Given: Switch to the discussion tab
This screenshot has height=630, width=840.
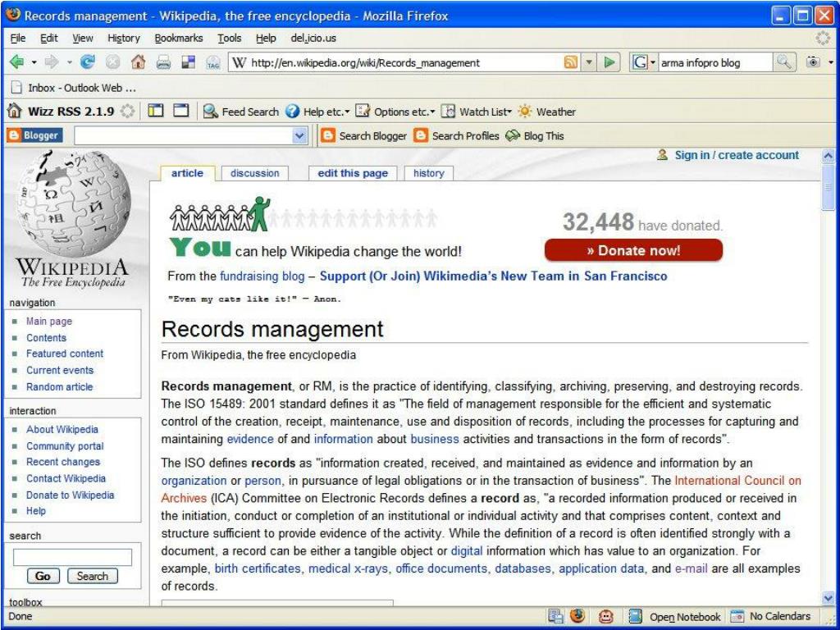Looking at the screenshot, I should coord(254,173).
